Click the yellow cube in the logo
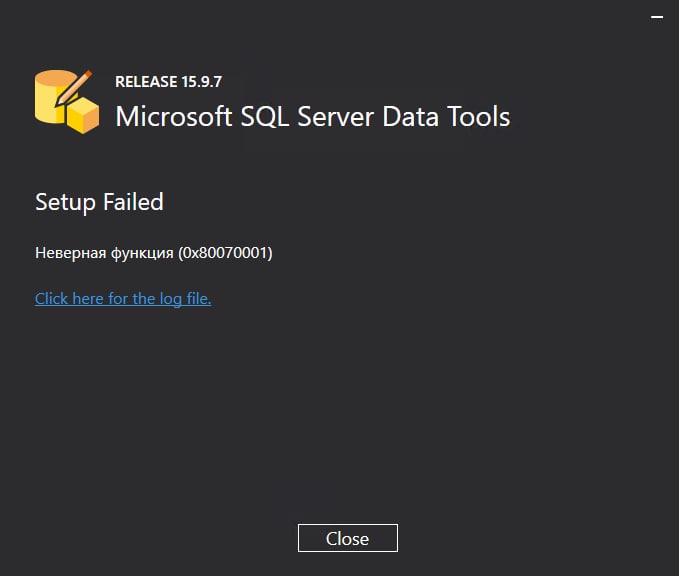The image size is (679, 576). (x=83, y=116)
